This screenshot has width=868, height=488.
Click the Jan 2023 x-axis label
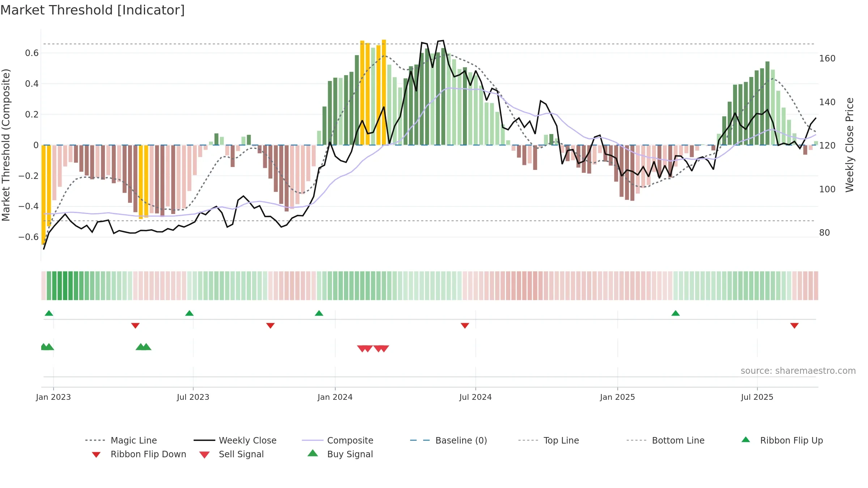tap(53, 397)
